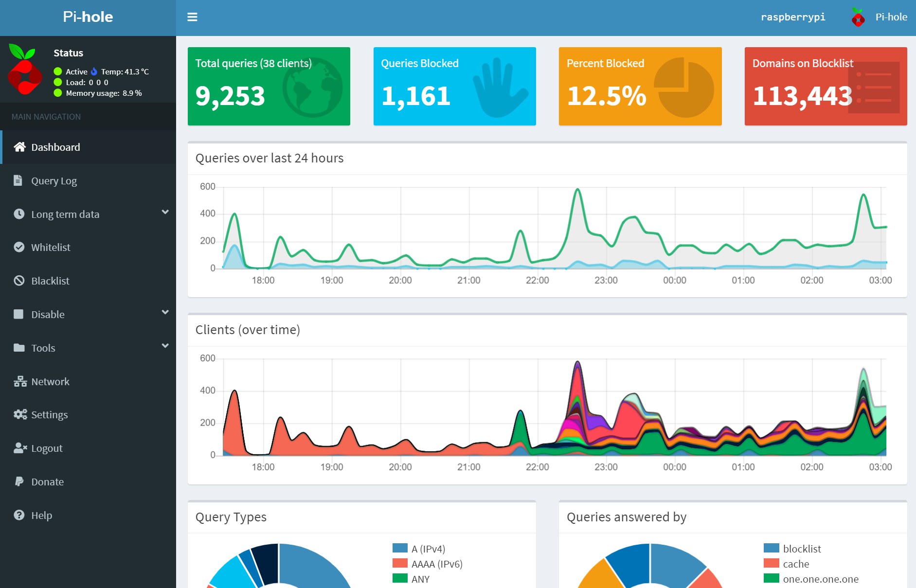This screenshot has height=588, width=916.
Task: Click the Tools folder icon
Action: click(19, 348)
